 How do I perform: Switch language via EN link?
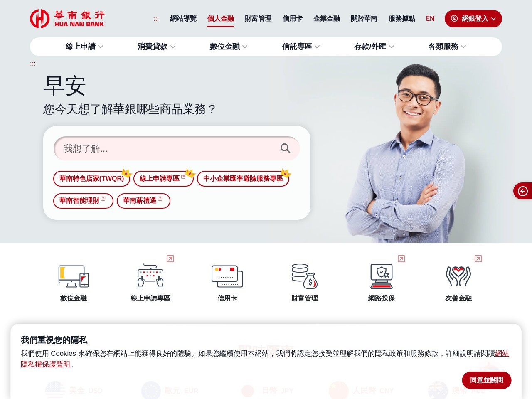(x=430, y=19)
